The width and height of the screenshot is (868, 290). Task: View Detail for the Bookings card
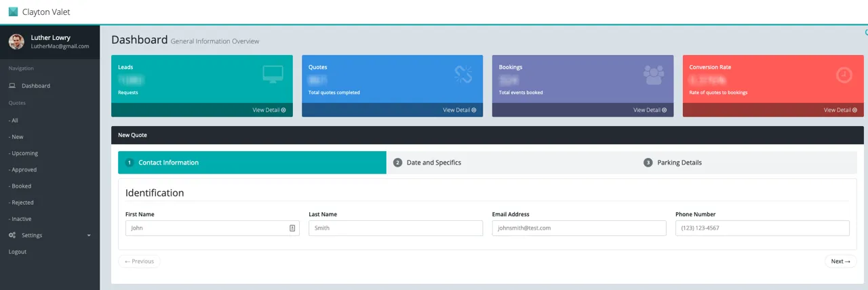pyautogui.click(x=650, y=110)
